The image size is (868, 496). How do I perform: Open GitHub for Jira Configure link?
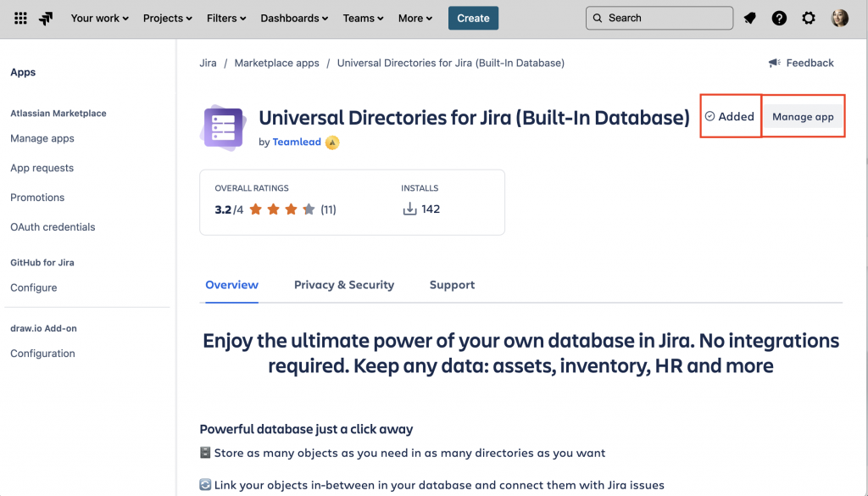tap(34, 288)
